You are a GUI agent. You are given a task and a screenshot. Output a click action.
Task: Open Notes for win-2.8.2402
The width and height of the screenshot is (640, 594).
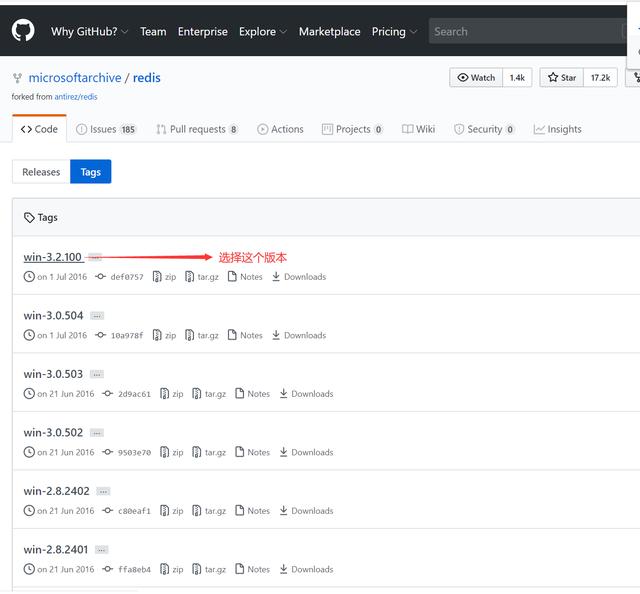[253, 511]
